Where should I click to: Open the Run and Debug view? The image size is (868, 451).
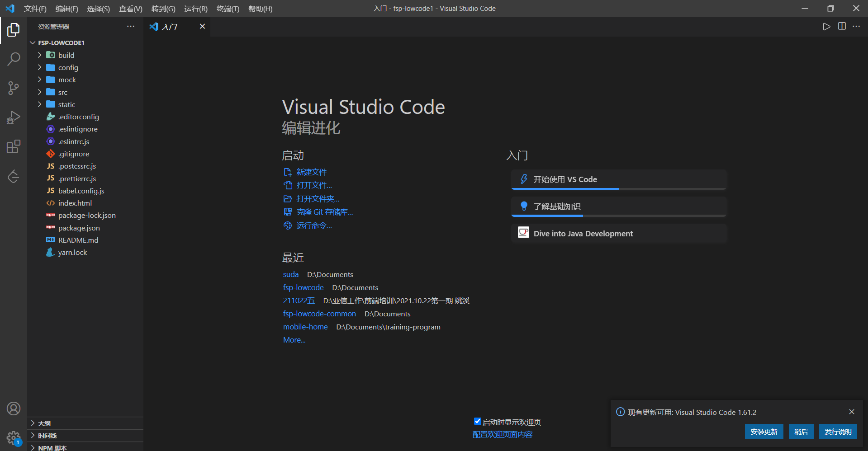tap(14, 117)
